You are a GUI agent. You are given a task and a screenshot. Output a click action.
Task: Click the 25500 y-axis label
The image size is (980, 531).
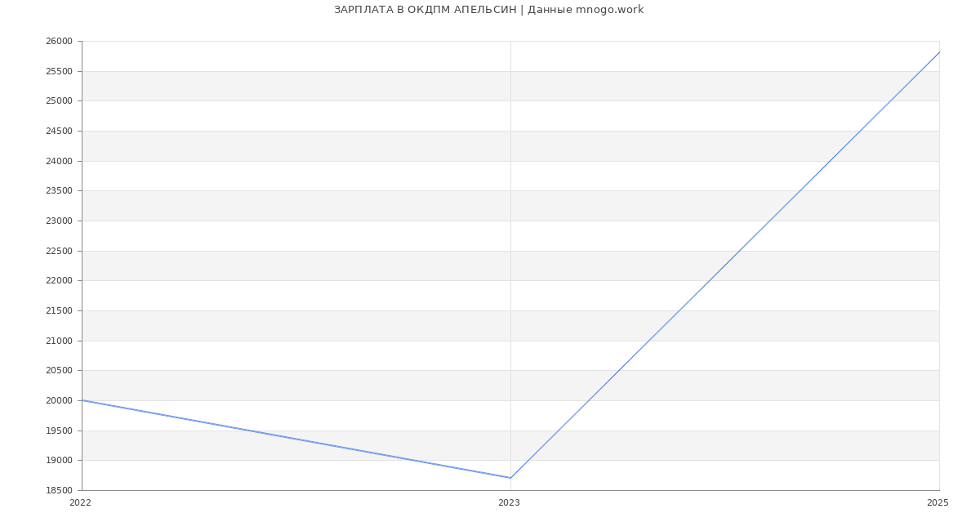pyautogui.click(x=59, y=71)
